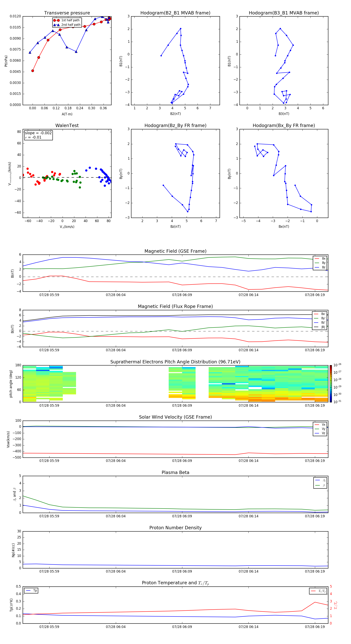Click the 'Proton Number Density' title

175,528
